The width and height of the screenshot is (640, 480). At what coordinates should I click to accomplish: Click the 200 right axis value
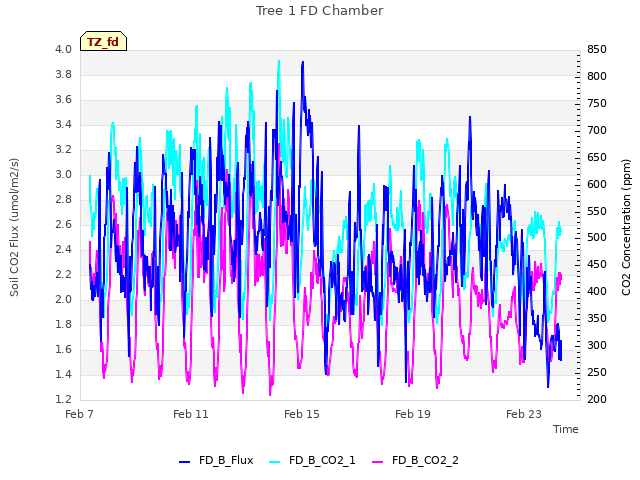[597, 399]
